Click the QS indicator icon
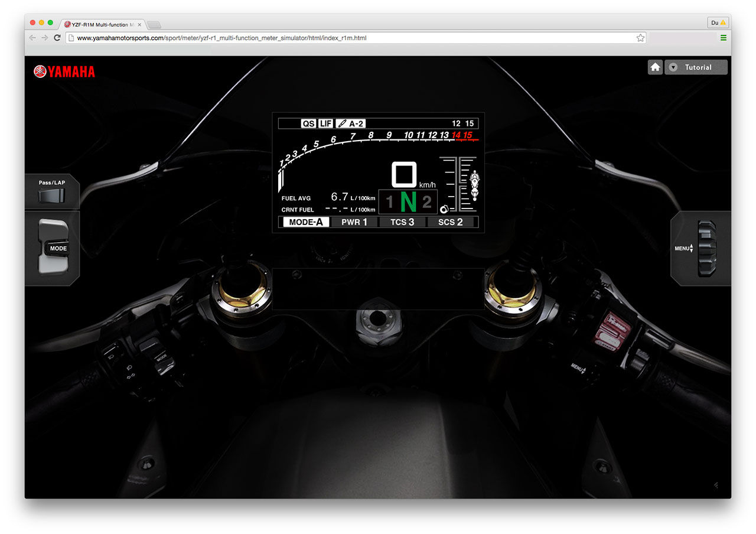 [x=308, y=123]
